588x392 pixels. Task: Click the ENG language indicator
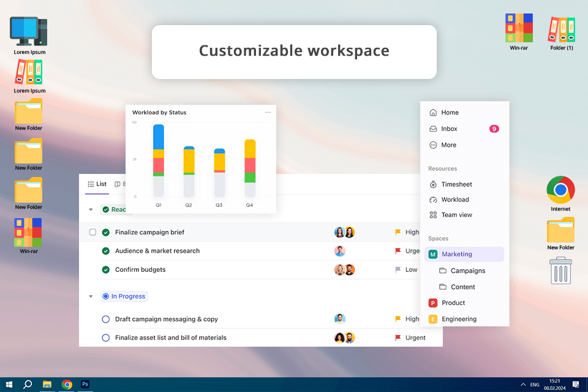coord(535,385)
